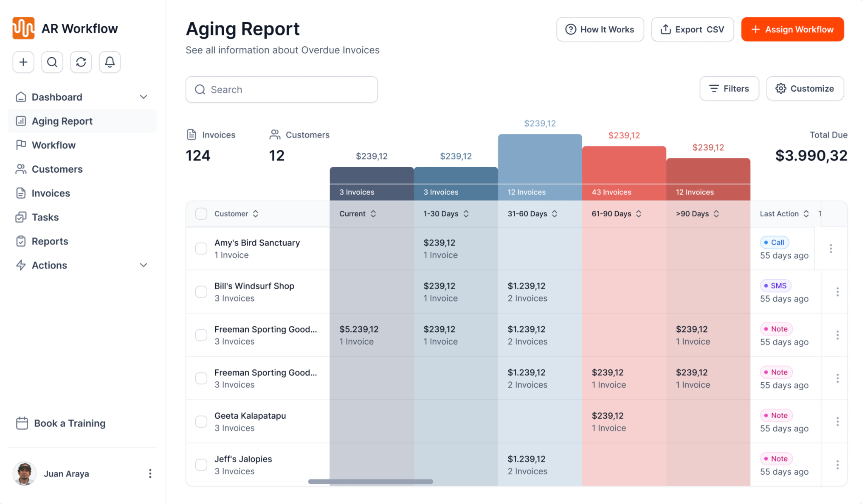
Task: Click the 61-90 Days red chart bar
Action: [x=624, y=173]
